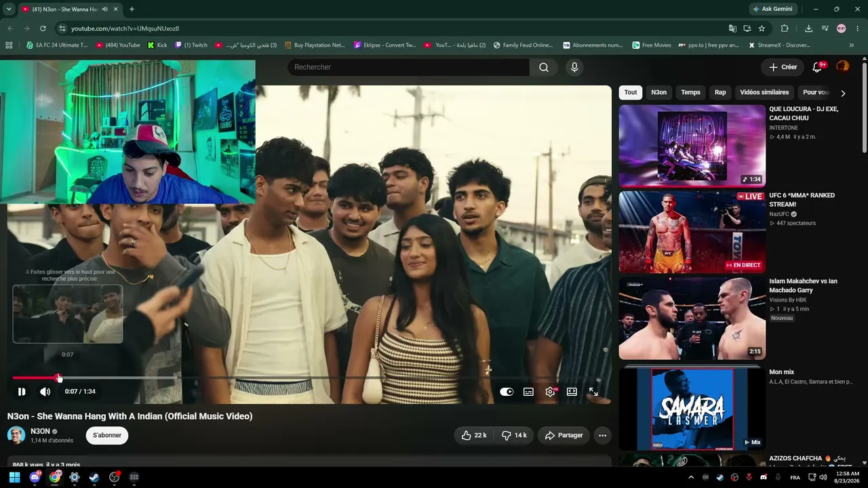
Task: Show more filter chips with right arrow
Action: [843, 93]
